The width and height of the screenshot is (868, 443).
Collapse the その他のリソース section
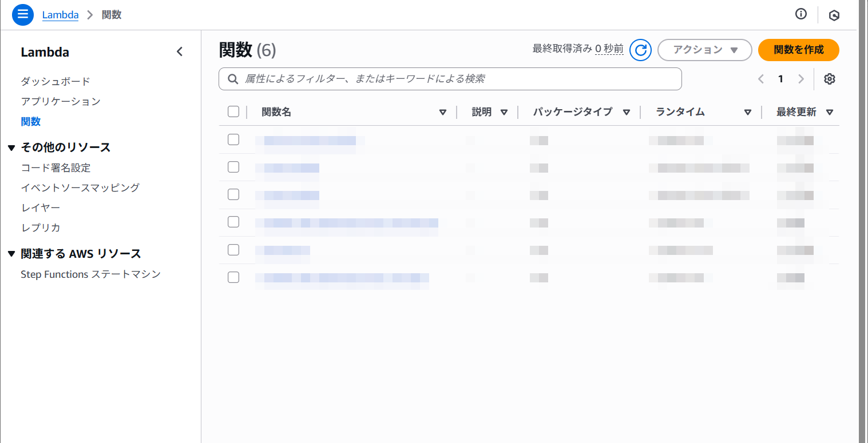11,148
